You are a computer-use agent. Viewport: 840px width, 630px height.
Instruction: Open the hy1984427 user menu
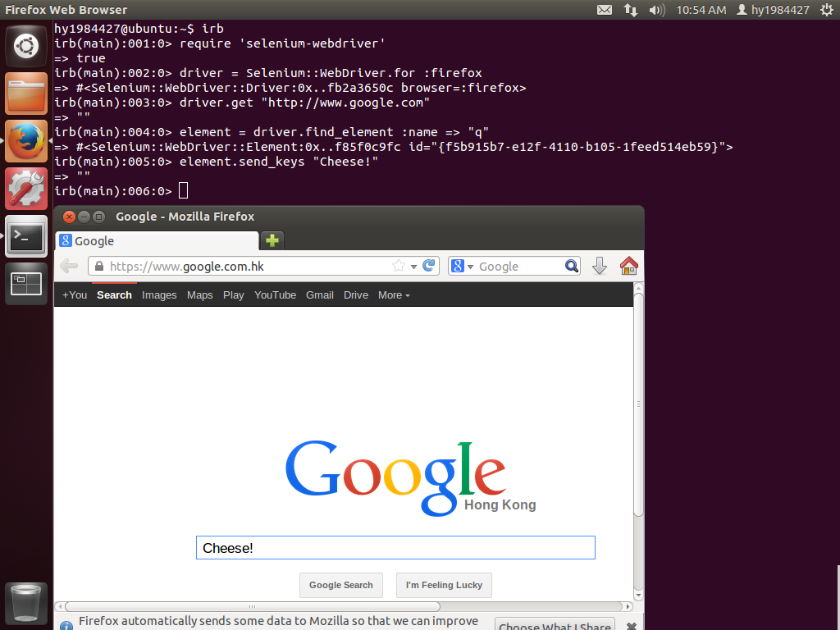(x=773, y=10)
